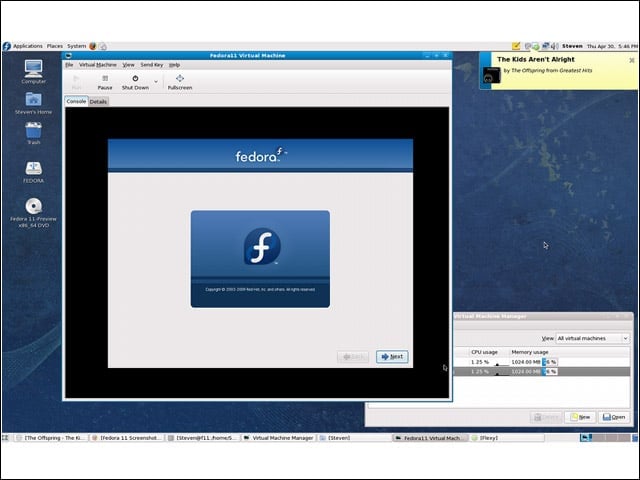Open the File menu

[69, 65]
